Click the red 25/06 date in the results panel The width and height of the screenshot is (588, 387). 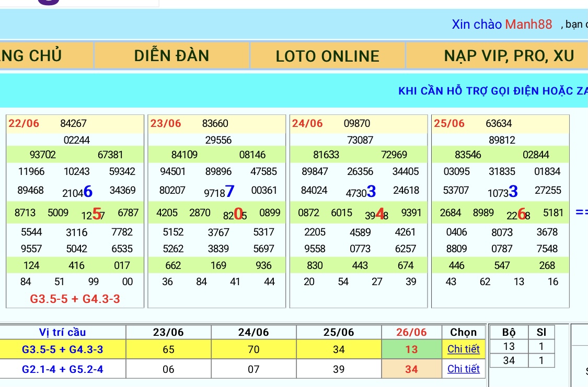pyautogui.click(x=449, y=124)
